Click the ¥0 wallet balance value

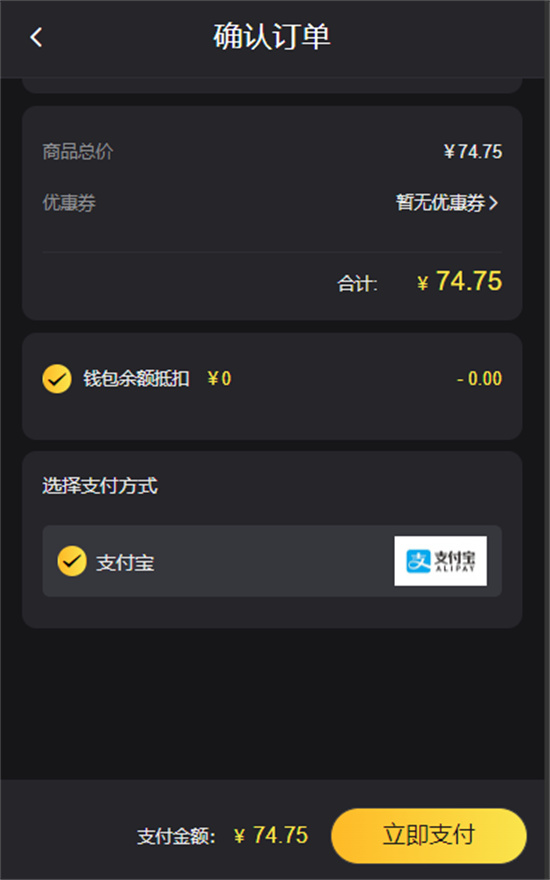coord(219,379)
